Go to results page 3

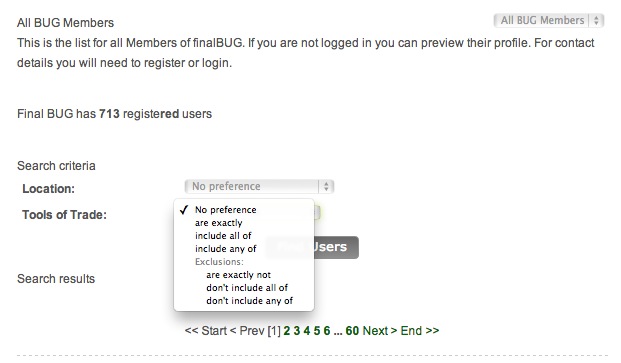tap(297, 331)
